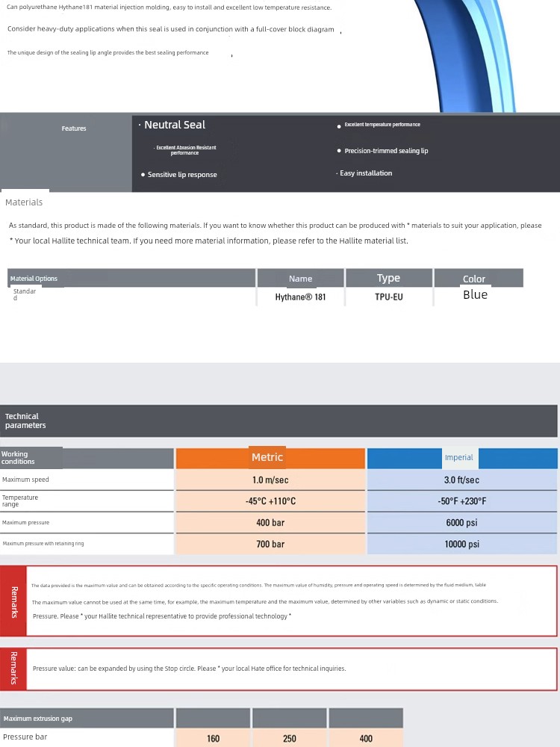This screenshot has width=560, height=747.
Task: Click the heavy-duty applications description line
Action: click(170, 29)
